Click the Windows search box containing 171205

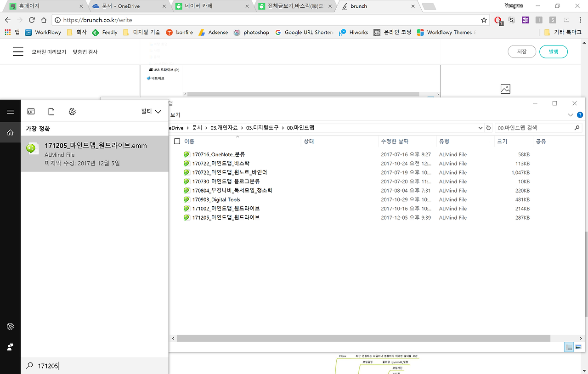(95, 366)
